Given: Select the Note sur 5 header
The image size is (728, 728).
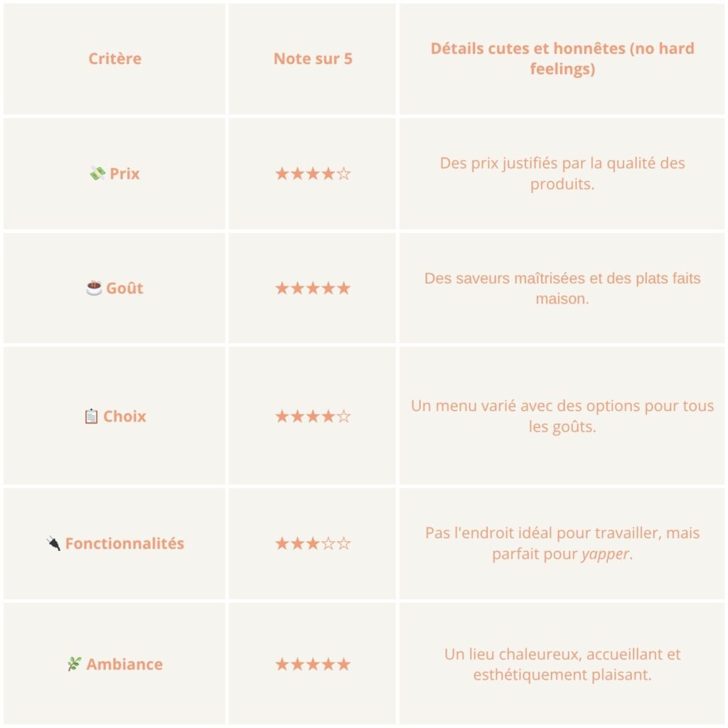Looking at the screenshot, I should coord(313,58).
